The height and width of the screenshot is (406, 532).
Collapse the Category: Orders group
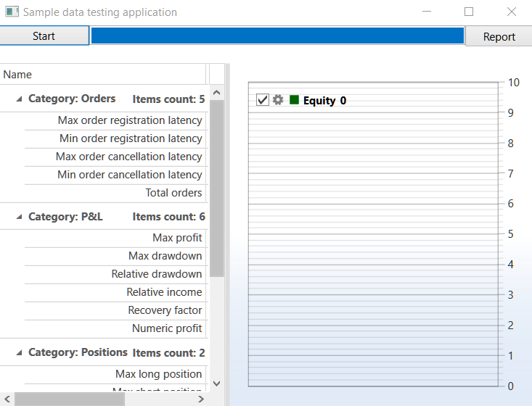click(19, 99)
